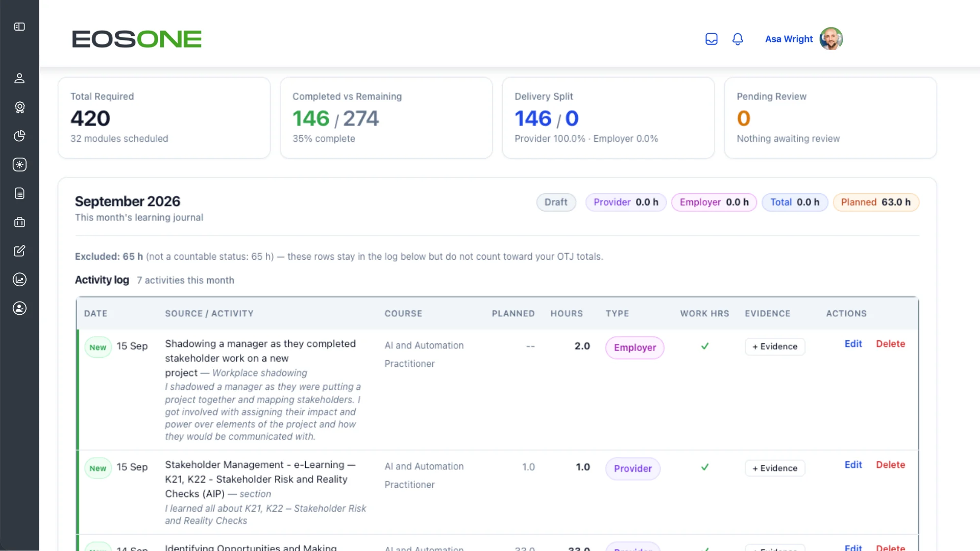This screenshot has width=980, height=551.
Task: Click the EOSONE logo
Action: coord(137,39)
